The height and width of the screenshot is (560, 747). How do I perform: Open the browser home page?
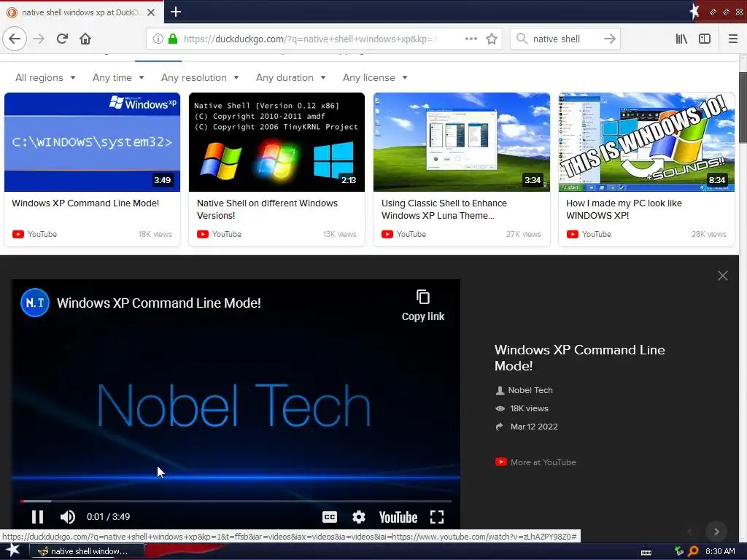coord(85,39)
